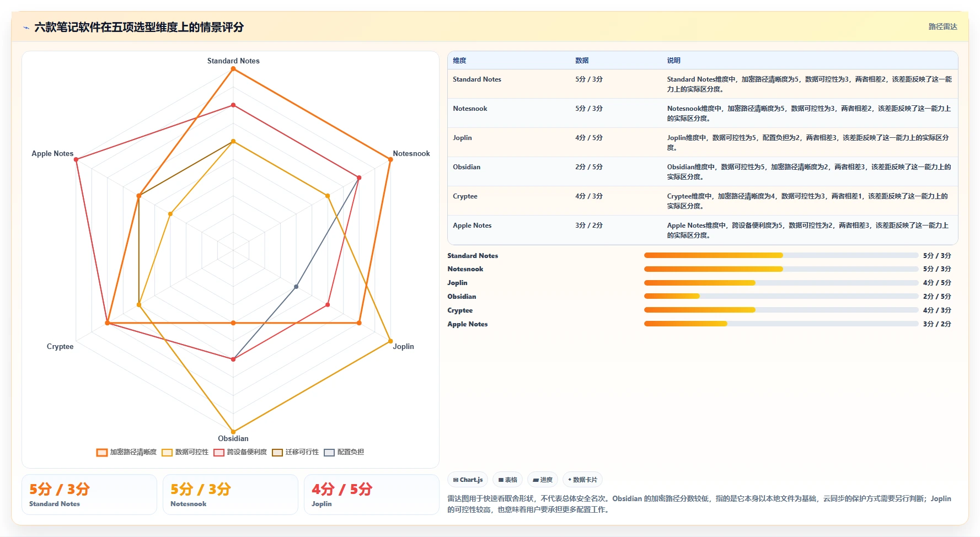Click the Joplin axis label on radar
Viewport: 980px width, 537px height.
403,346
